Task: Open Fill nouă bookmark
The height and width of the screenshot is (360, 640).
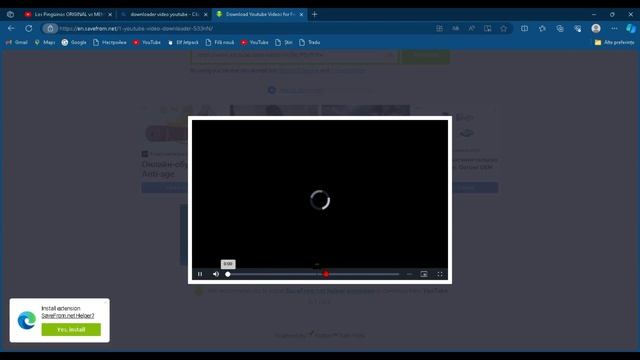Action: pos(220,42)
